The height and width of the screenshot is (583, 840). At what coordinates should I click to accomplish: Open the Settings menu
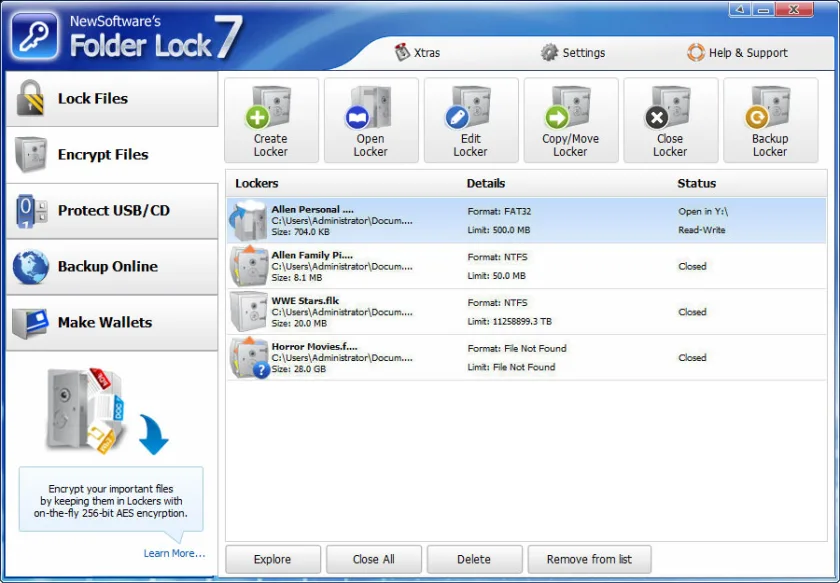(x=573, y=53)
